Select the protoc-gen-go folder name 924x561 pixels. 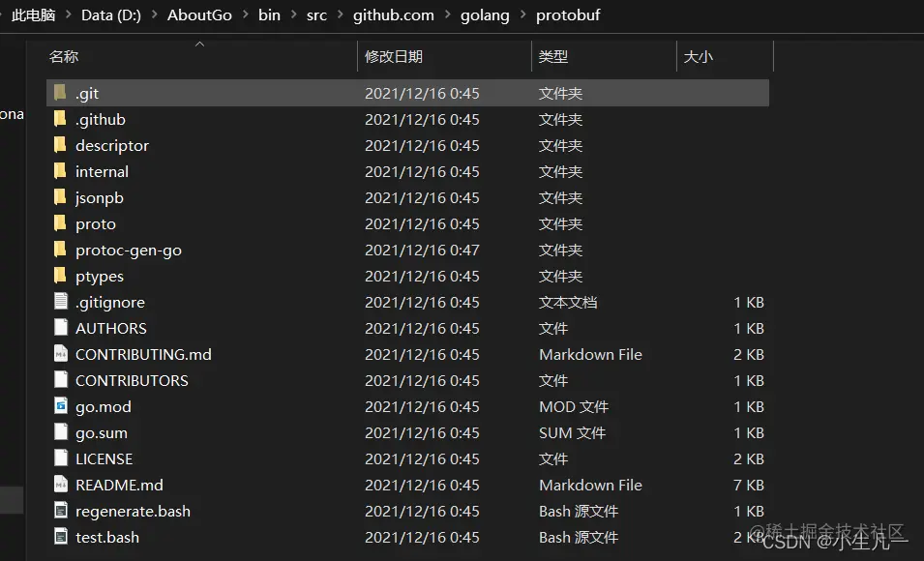click(x=129, y=251)
